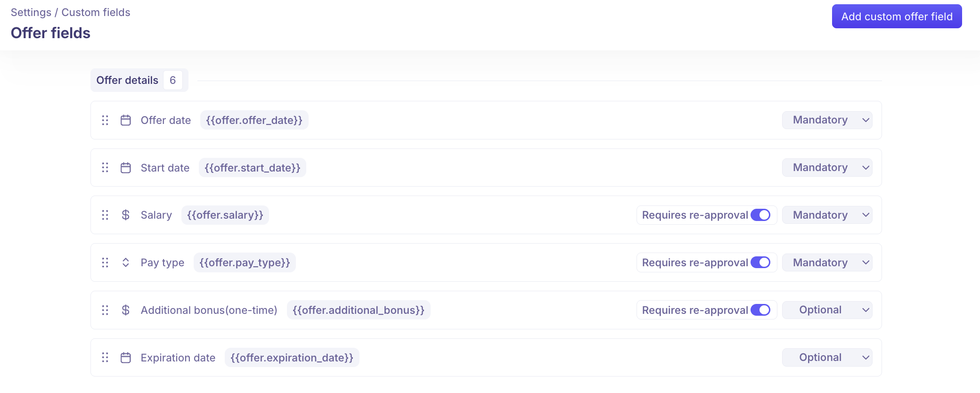
Task: Go to Settings in the breadcrumb
Action: click(31, 12)
